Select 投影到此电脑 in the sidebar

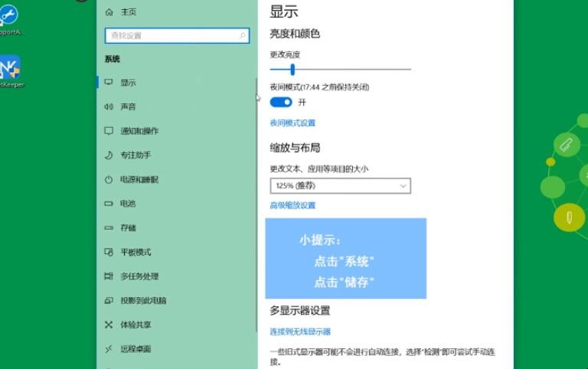[143, 301]
